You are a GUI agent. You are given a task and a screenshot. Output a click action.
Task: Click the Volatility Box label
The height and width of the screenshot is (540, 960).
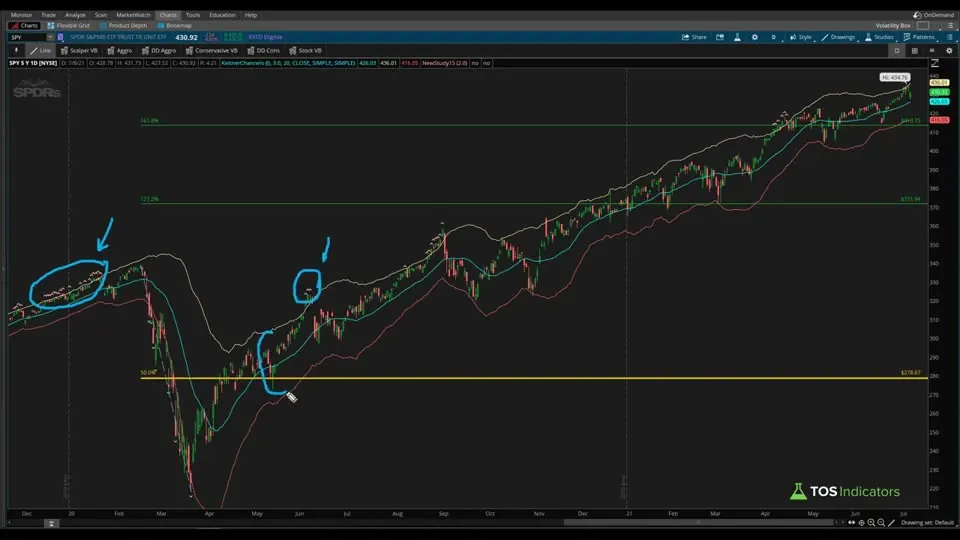click(x=893, y=26)
